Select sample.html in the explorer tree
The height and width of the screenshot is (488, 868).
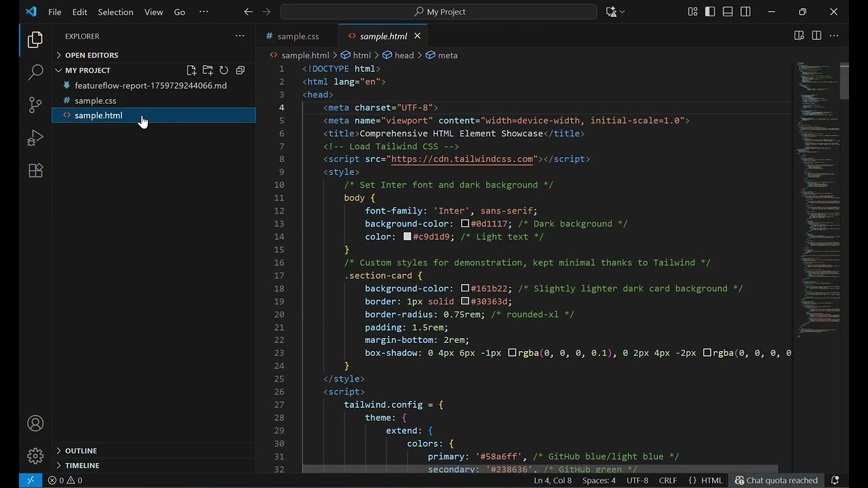153,115
